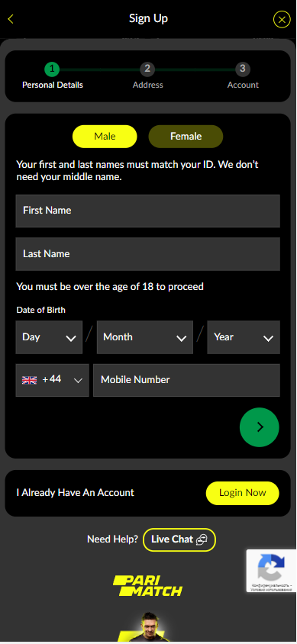Open the Month dropdown
Screen dimensions: 297x644
click(x=144, y=337)
